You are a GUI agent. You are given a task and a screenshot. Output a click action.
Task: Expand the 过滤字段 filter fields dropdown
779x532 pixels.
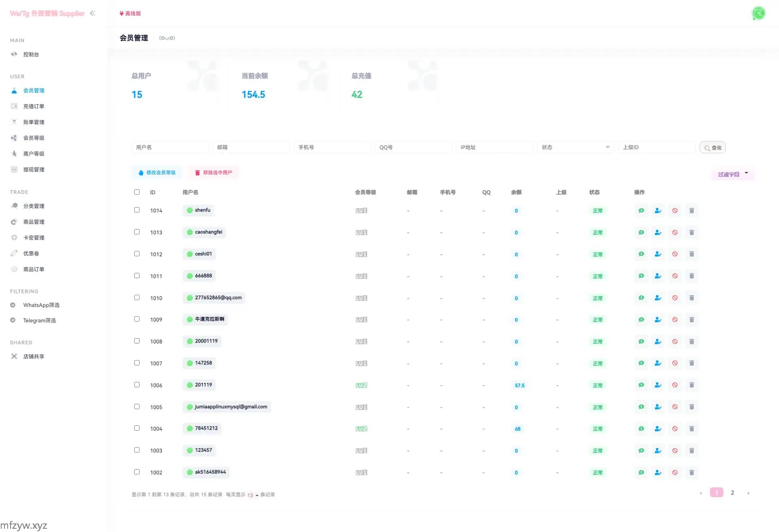coord(733,174)
